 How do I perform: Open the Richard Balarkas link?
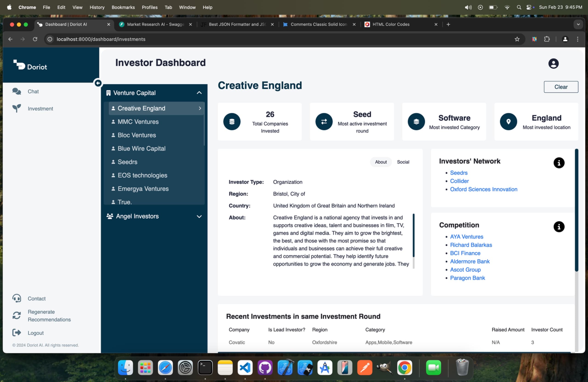(x=471, y=245)
